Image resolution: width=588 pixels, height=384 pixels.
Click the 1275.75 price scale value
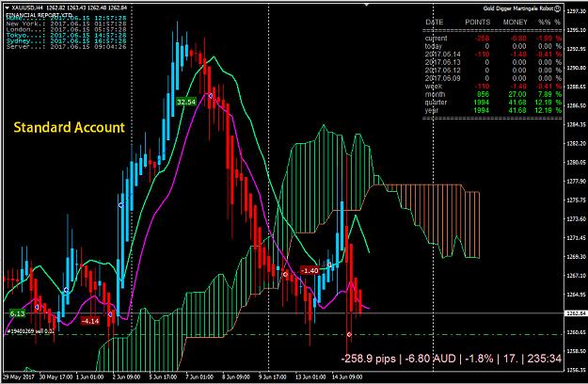point(577,200)
